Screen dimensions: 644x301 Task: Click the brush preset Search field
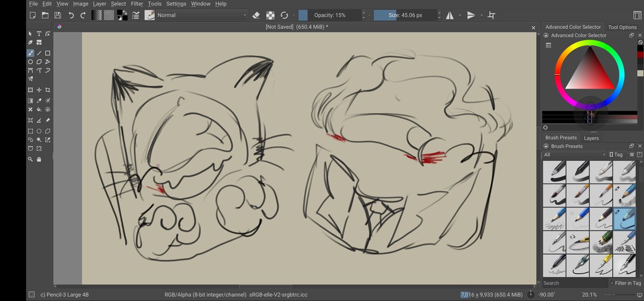(574, 283)
